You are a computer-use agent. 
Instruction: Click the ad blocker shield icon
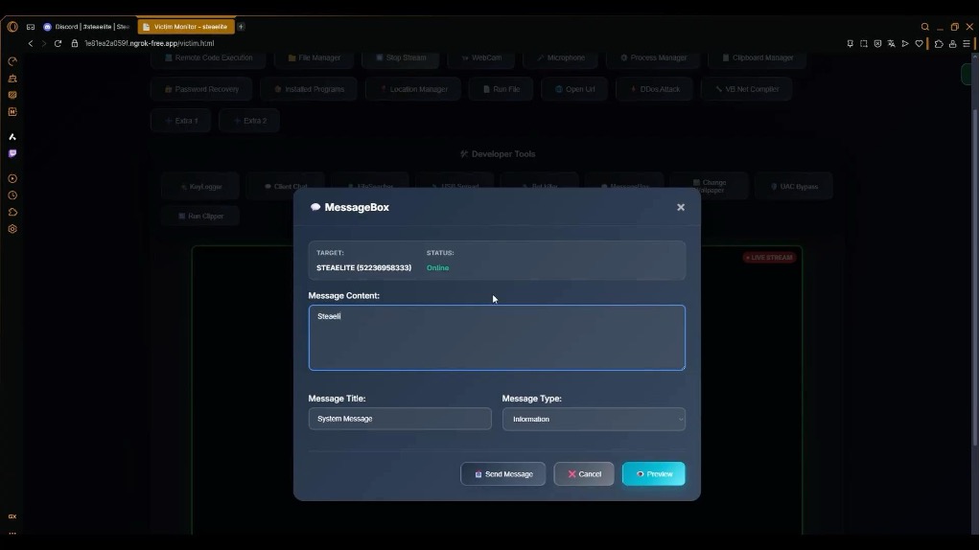point(877,43)
